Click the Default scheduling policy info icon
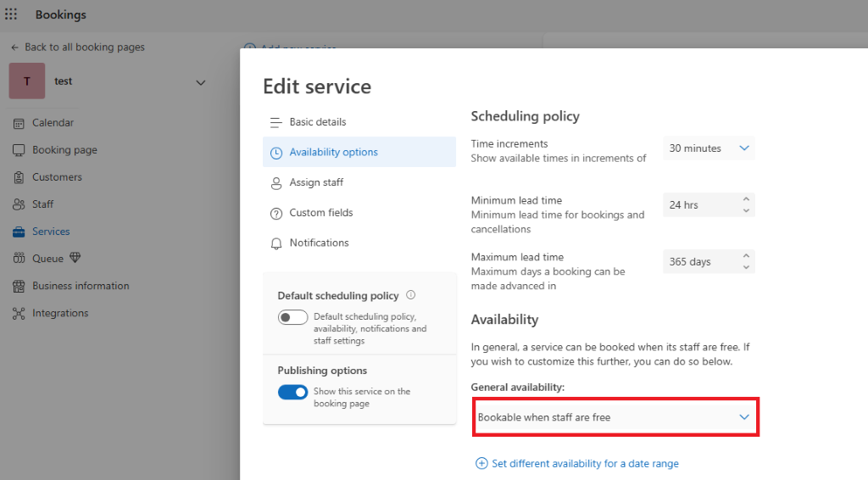The width and height of the screenshot is (868, 480). 411,295
